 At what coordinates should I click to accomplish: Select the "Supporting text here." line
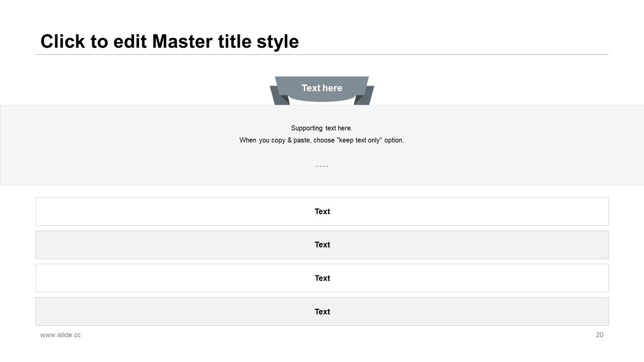(322, 128)
